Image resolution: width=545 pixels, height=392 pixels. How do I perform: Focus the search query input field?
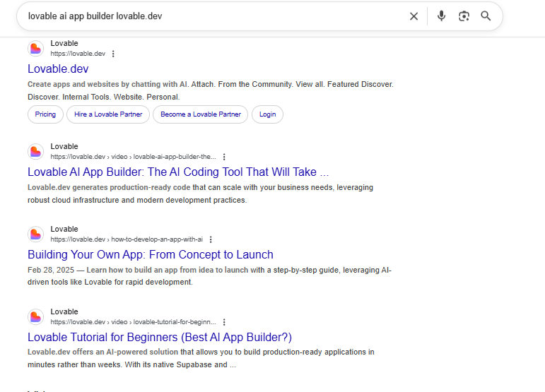tap(212, 16)
